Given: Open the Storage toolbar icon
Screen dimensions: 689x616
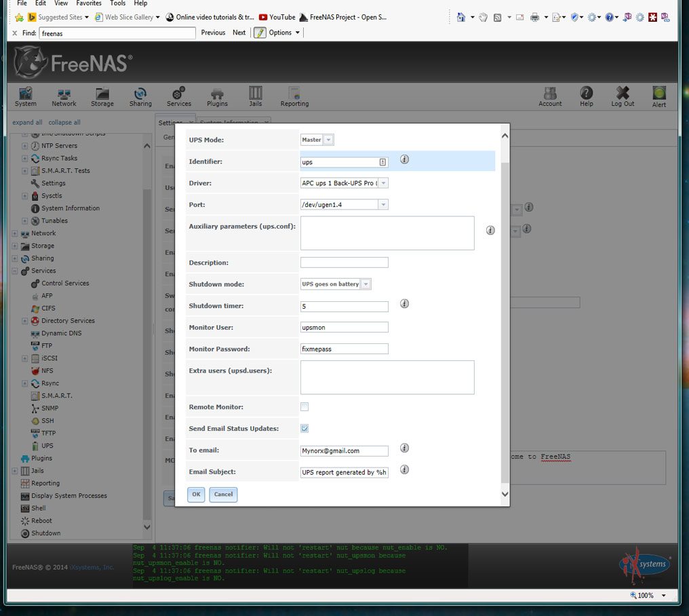Looking at the screenshot, I should pos(102,97).
